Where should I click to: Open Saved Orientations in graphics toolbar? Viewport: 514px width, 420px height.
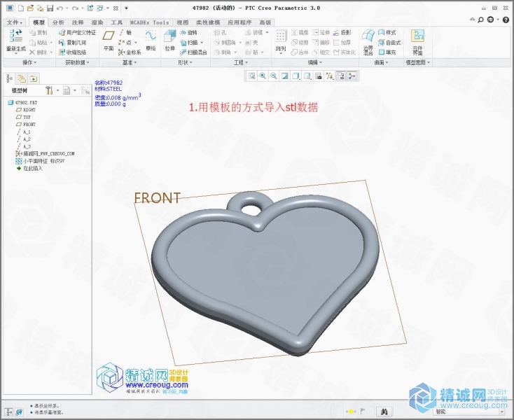pos(307,76)
